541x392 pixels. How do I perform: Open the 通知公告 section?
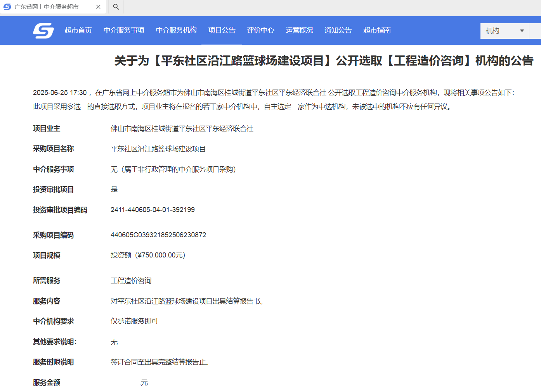pyautogui.click(x=338, y=30)
